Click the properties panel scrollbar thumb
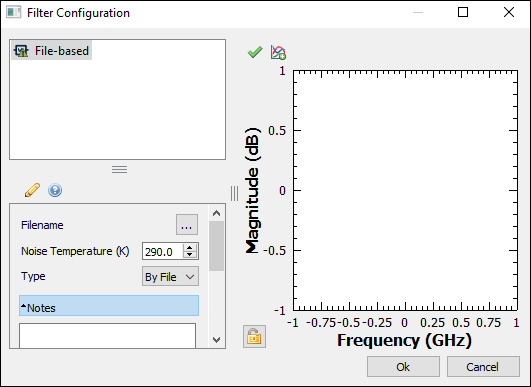Screen dimensions: 531x387 (x=216, y=246)
